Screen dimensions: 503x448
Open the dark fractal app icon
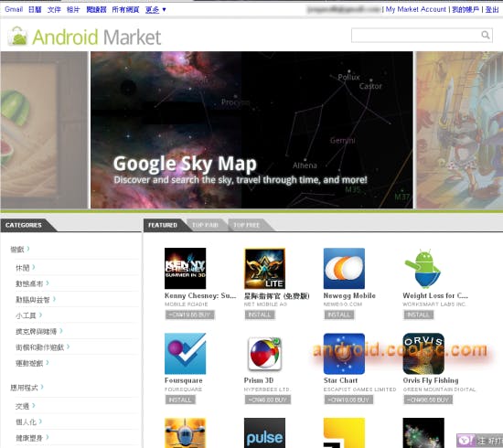click(423, 433)
